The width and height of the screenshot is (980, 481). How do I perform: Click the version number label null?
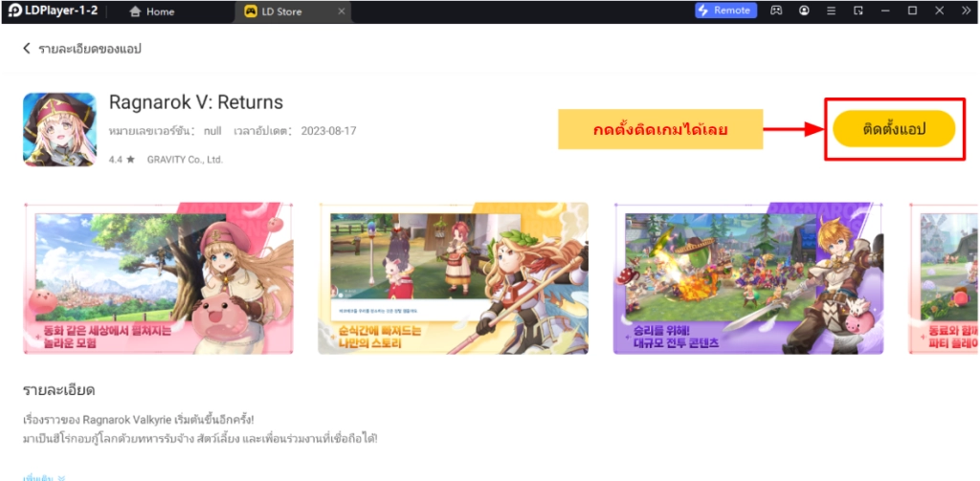point(213,131)
